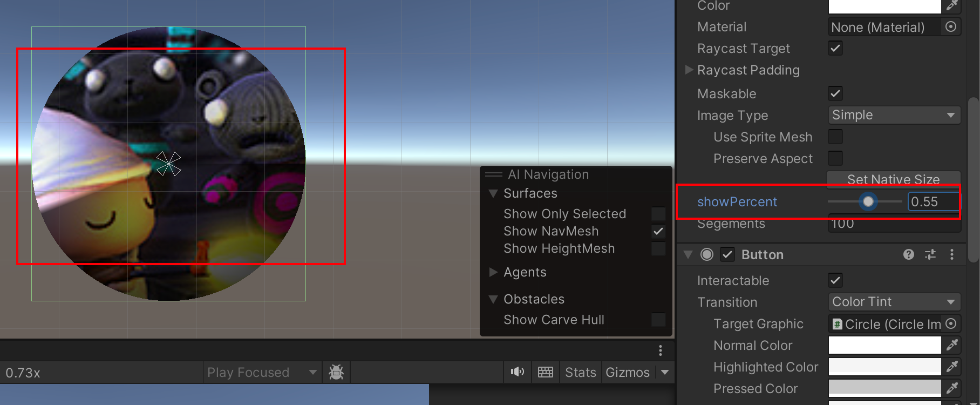Image resolution: width=980 pixels, height=405 pixels.
Task: Open Target Graphic object picker
Action: point(951,323)
